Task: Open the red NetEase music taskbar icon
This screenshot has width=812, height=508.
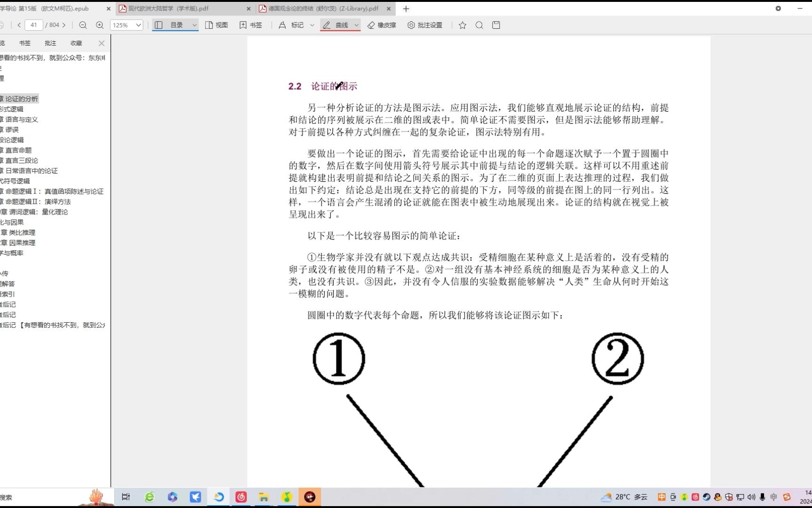Action: 241,497
